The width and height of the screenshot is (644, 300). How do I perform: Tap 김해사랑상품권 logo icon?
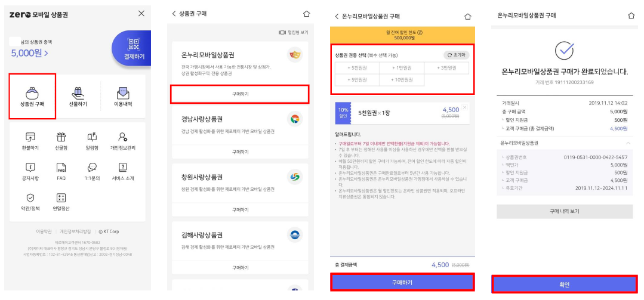[295, 235]
